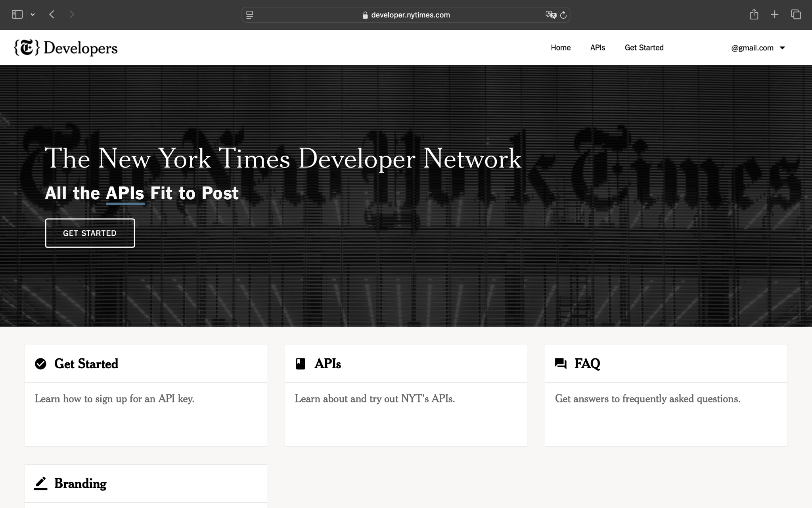The height and width of the screenshot is (508, 812).
Task: Click the underlined APIs link in tagline
Action: point(125,193)
